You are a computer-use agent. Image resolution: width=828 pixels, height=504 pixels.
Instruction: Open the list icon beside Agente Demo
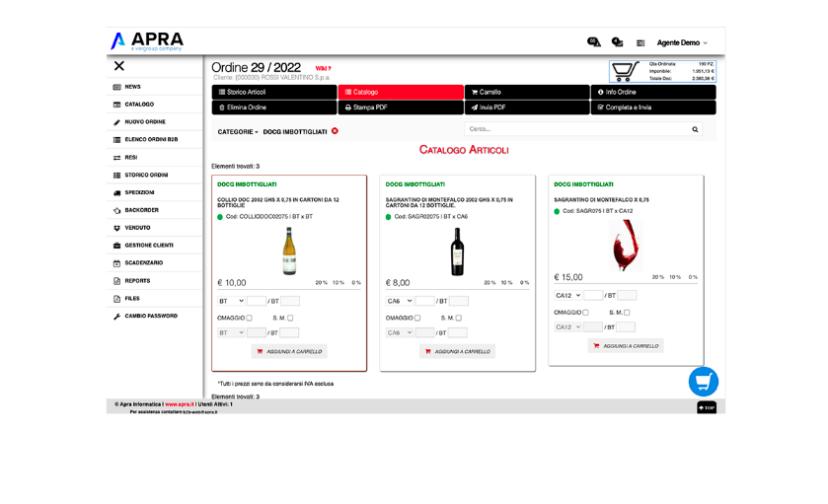640,42
